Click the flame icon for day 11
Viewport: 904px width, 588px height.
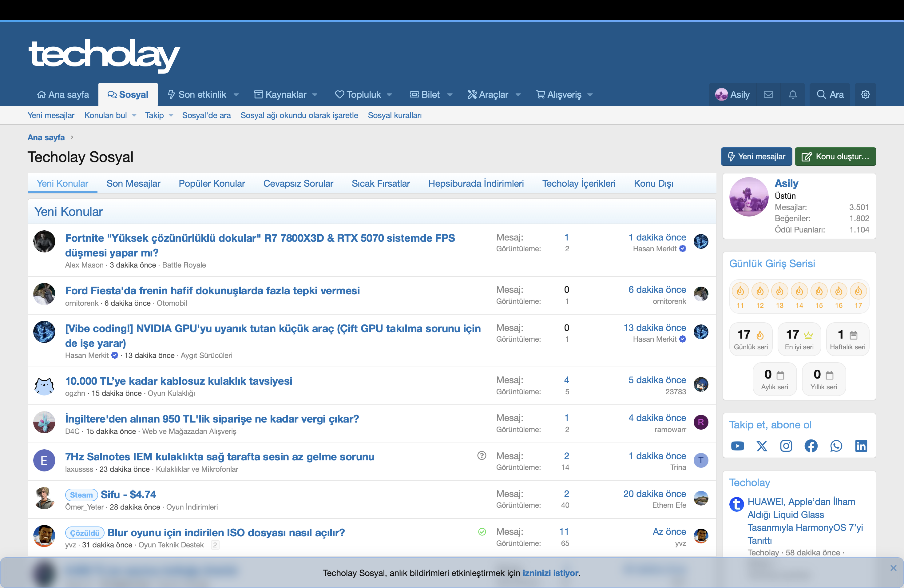740,291
